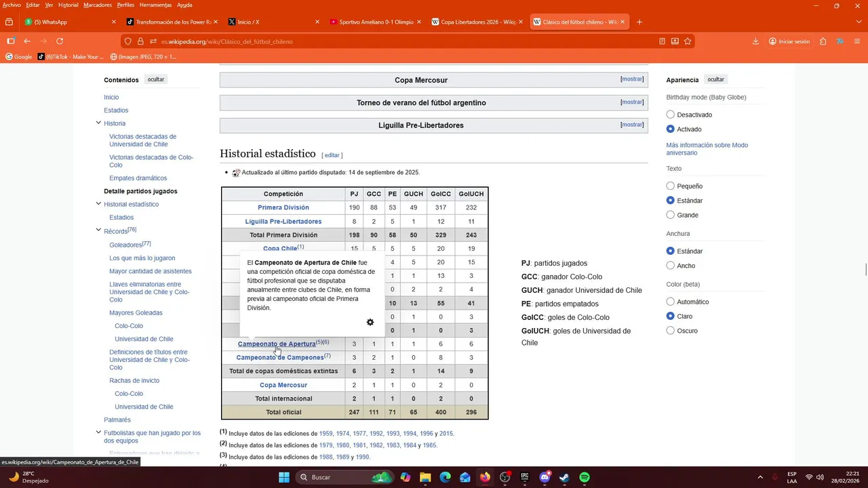The image size is (868, 488).
Task: Launch Microsoft Edge from taskbar
Action: coord(445,477)
